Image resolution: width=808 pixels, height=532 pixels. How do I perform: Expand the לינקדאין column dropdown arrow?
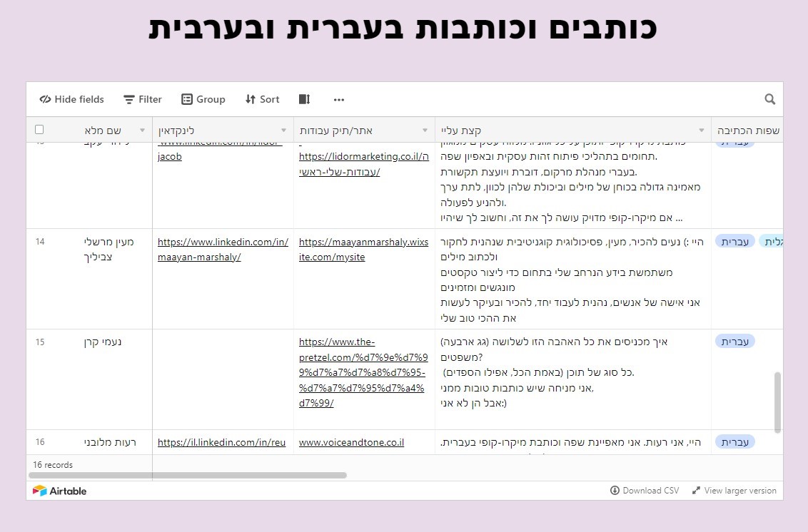tap(283, 131)
